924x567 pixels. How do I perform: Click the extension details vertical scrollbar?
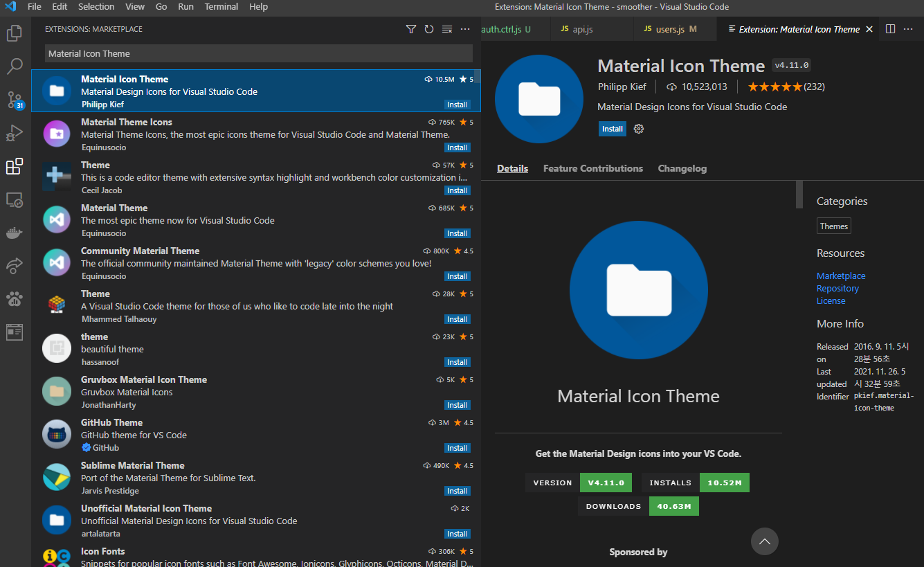[x=799, y=194]
